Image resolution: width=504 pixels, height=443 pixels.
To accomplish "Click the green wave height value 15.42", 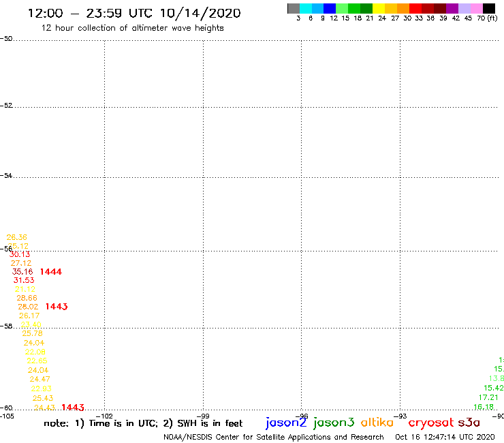I will pyautogui.click(x=493, y=388).
